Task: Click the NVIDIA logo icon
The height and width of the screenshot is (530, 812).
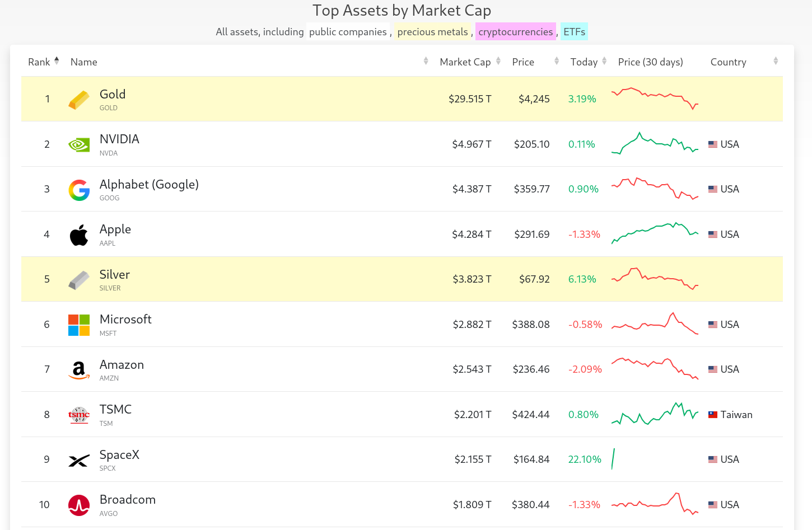Action: 79,145
